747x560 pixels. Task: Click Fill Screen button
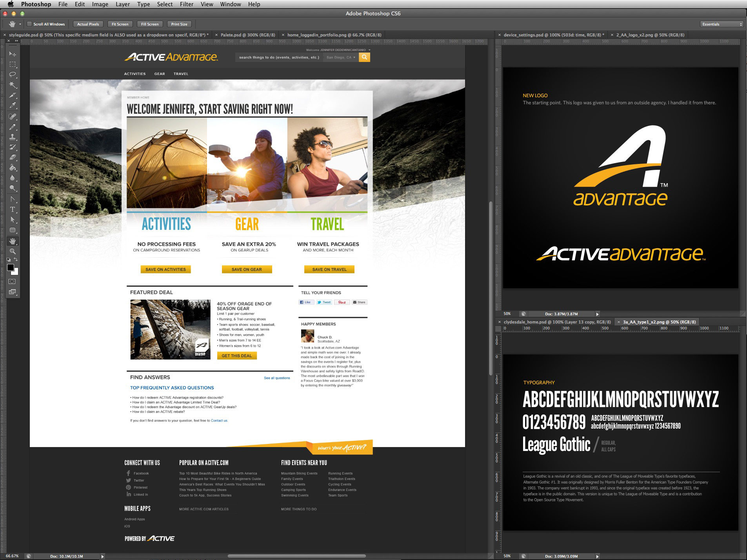tap(150, 24)
